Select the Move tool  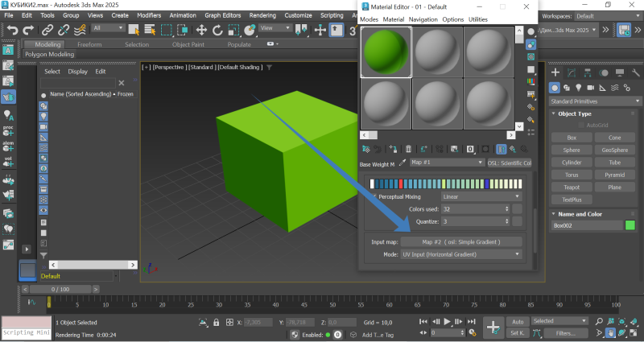tap(201, 30)
